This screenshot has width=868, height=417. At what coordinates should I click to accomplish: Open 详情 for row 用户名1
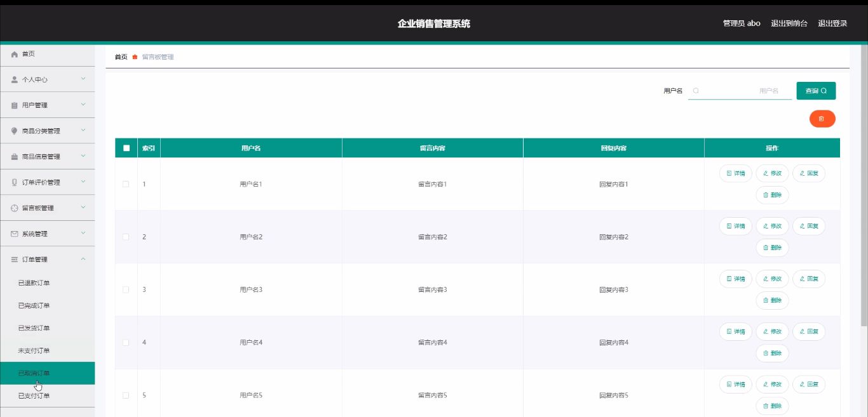click(x=736, y=173)
